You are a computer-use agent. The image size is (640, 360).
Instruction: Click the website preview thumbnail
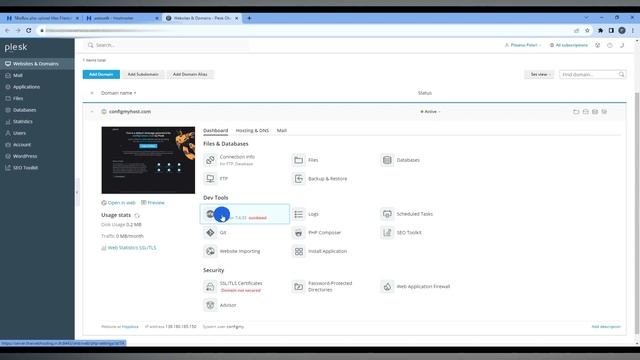[148, 160]
